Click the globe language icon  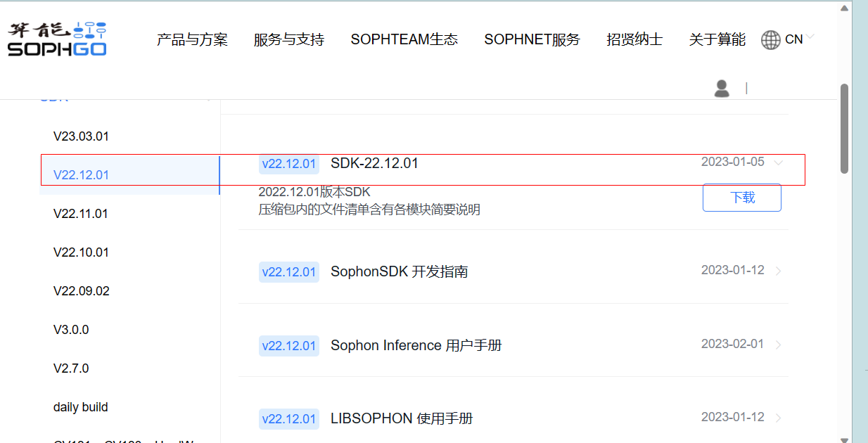click(771, 40)
